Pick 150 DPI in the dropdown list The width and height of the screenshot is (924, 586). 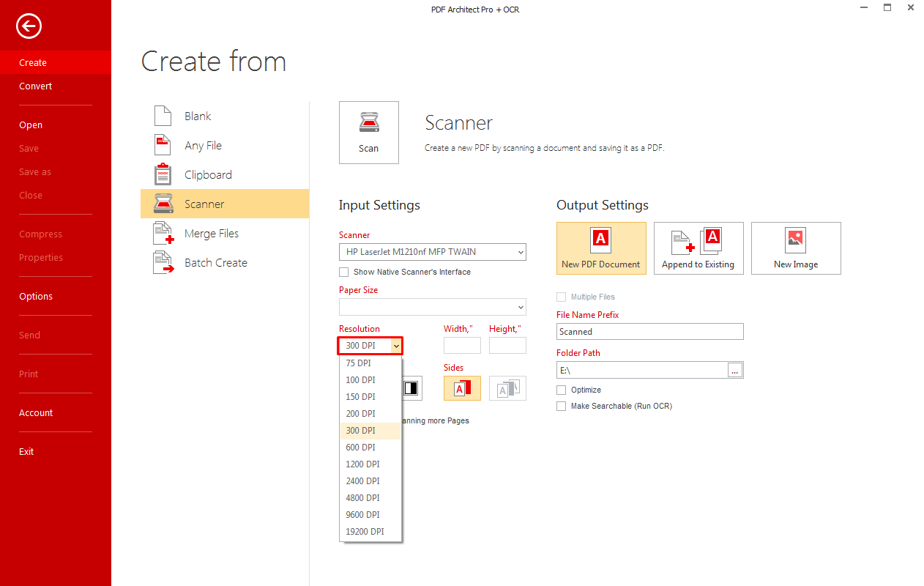coord(370,397)
